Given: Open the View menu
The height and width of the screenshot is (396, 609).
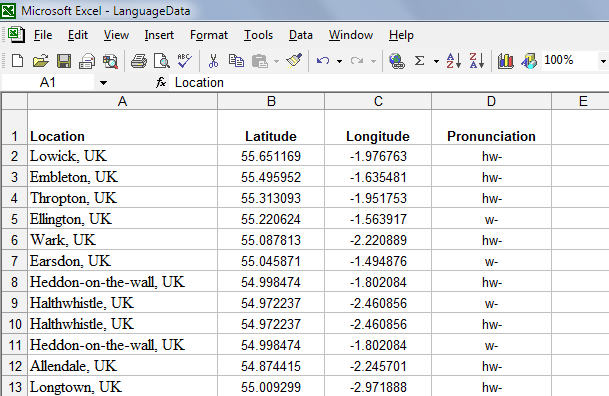Looking at the screenshot, I should [x=116, y=35].
